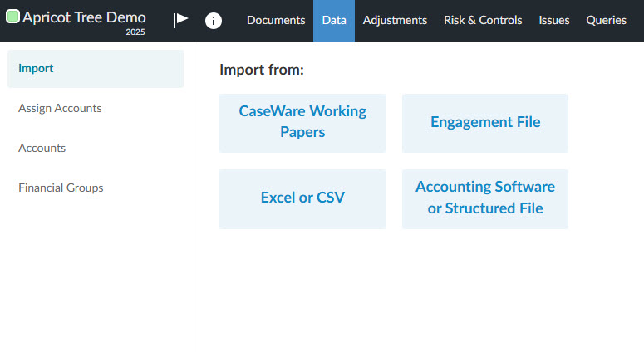Open the Adjustments tab

395,20
